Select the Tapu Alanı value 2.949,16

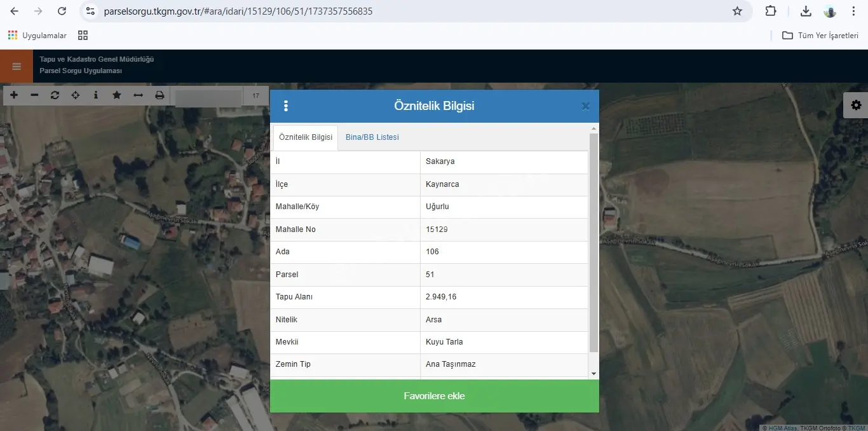504,297
